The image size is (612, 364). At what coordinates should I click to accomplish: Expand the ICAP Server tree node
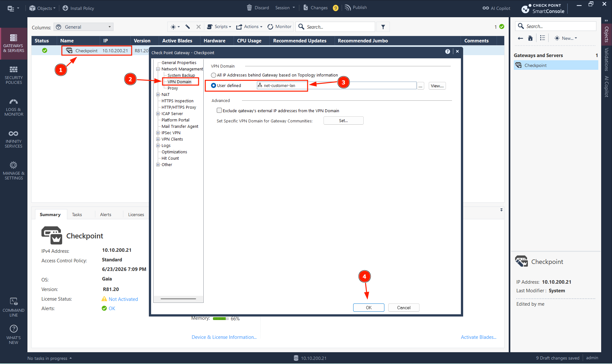[x=158, y=114]
